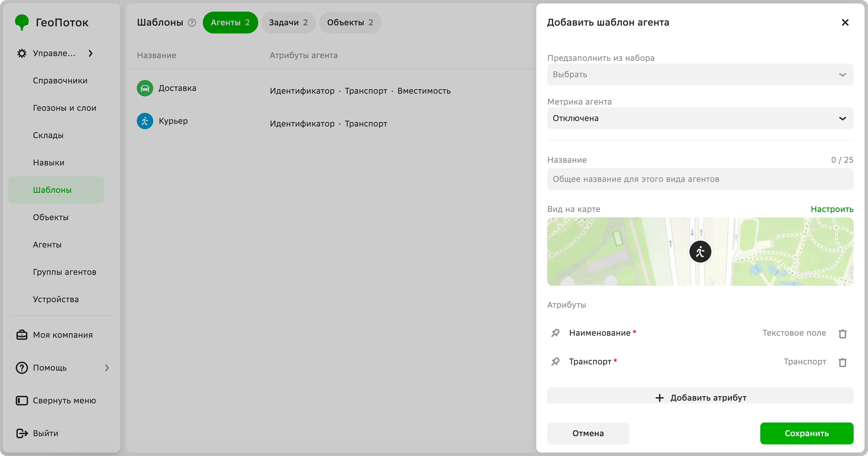Image resolution: width=868 pixels, height=456 pixels.
Task: Expand the Помощь submenu chevron
Action: 107,368
